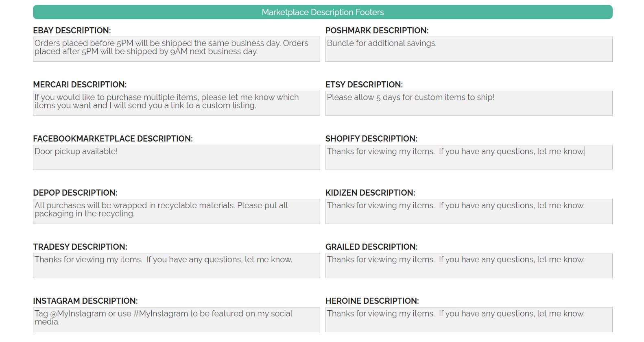644x342 pixels.
Task: Click the POSHMARK DESCRIPTION label text
Action: pos(377,30)
